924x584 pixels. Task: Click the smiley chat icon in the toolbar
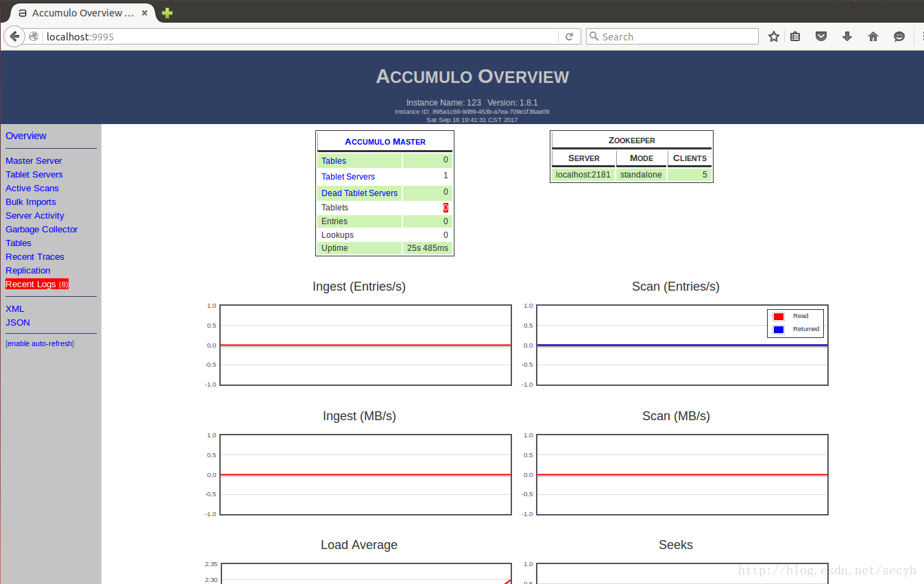[899, 36]
